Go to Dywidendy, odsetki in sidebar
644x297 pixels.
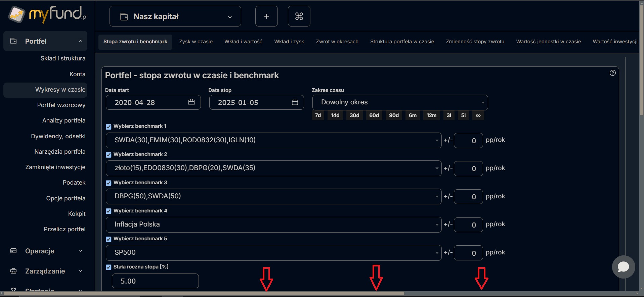pyautogui.click(x=58, y=136)
